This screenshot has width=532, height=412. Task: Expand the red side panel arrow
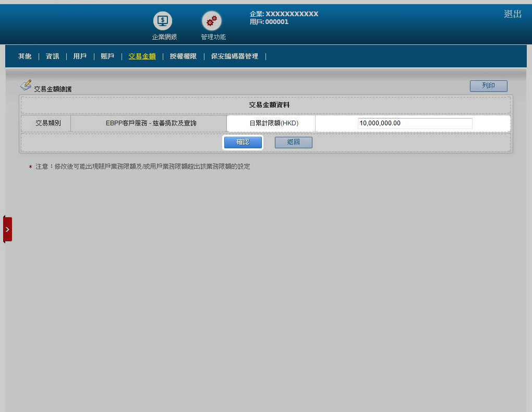[x=7, y=229]
